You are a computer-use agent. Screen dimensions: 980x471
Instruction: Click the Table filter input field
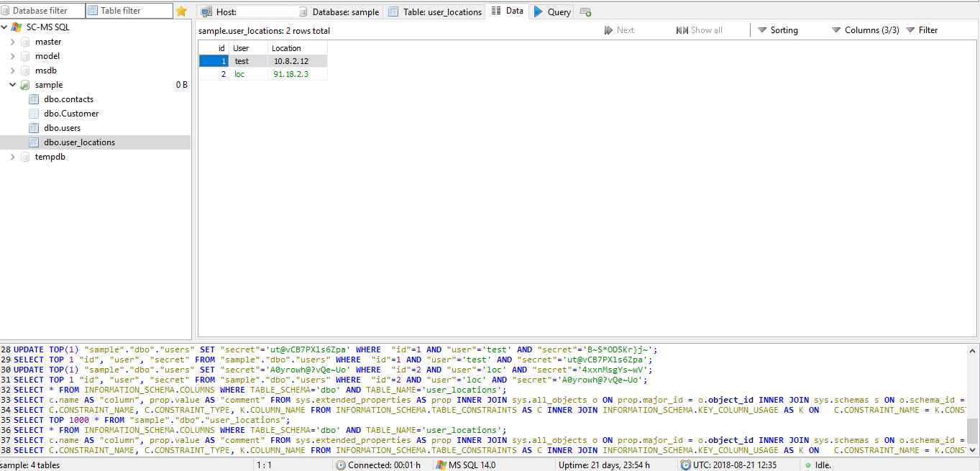[x=129, y=11]
